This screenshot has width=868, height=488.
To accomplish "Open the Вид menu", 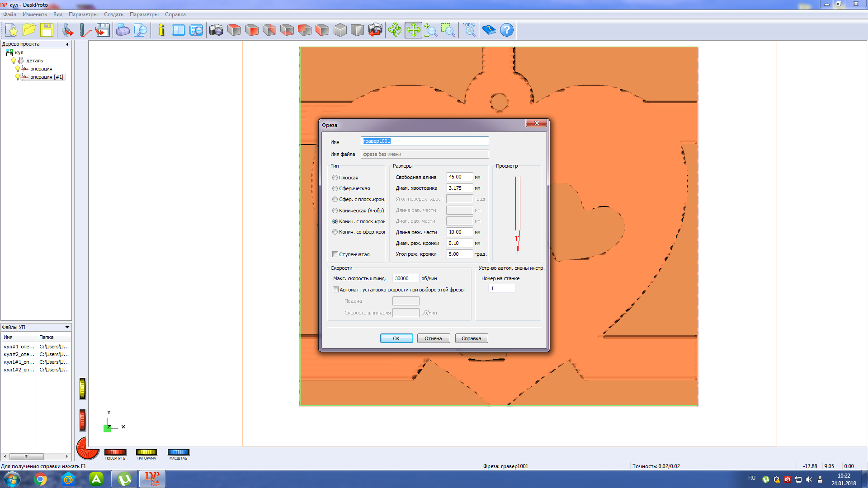I will [x=58, y=14].
